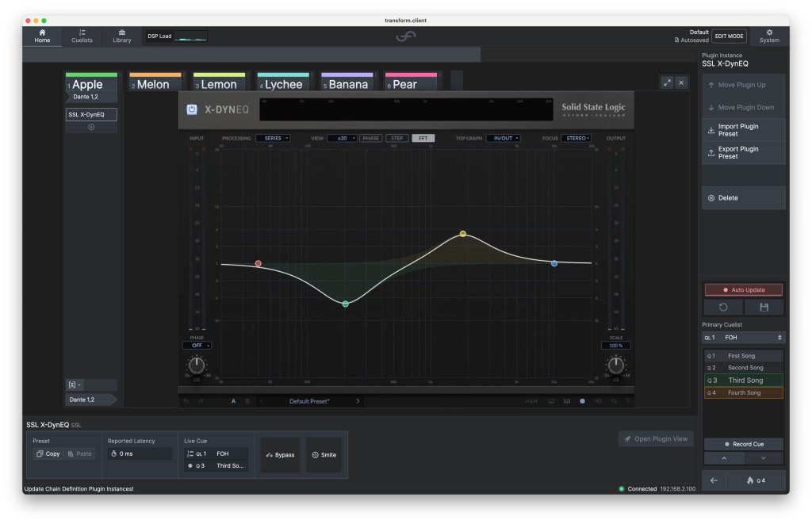Open the Focus STEREO dropdown

click(576, 138)
